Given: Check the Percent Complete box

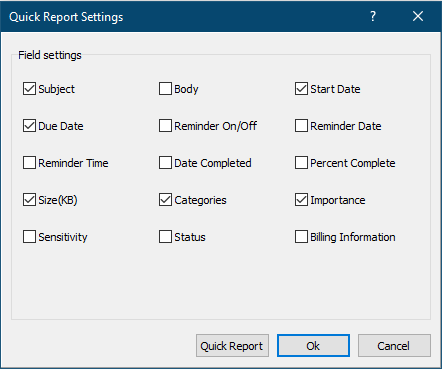Looking at the screenshot, I should (x=301, y=163).
